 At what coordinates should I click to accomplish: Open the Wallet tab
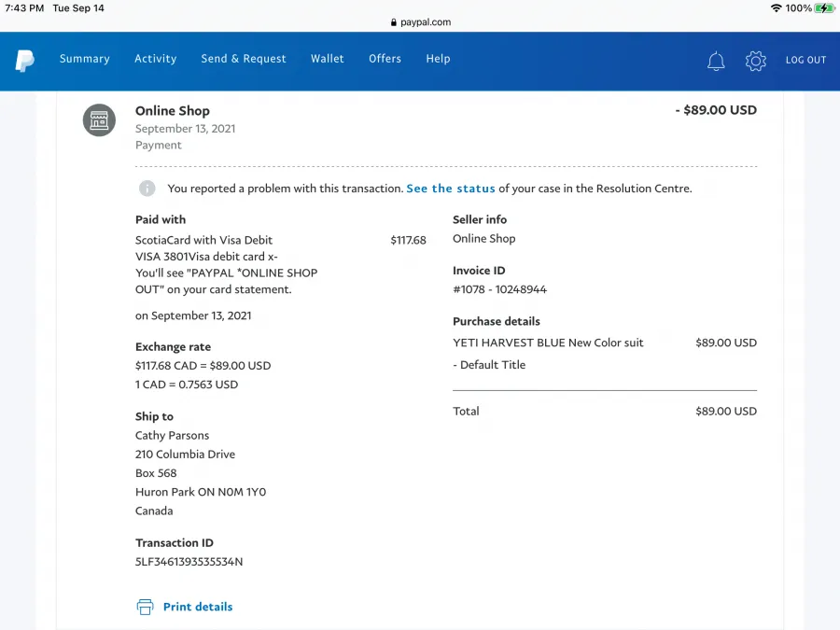click(328, 59)
